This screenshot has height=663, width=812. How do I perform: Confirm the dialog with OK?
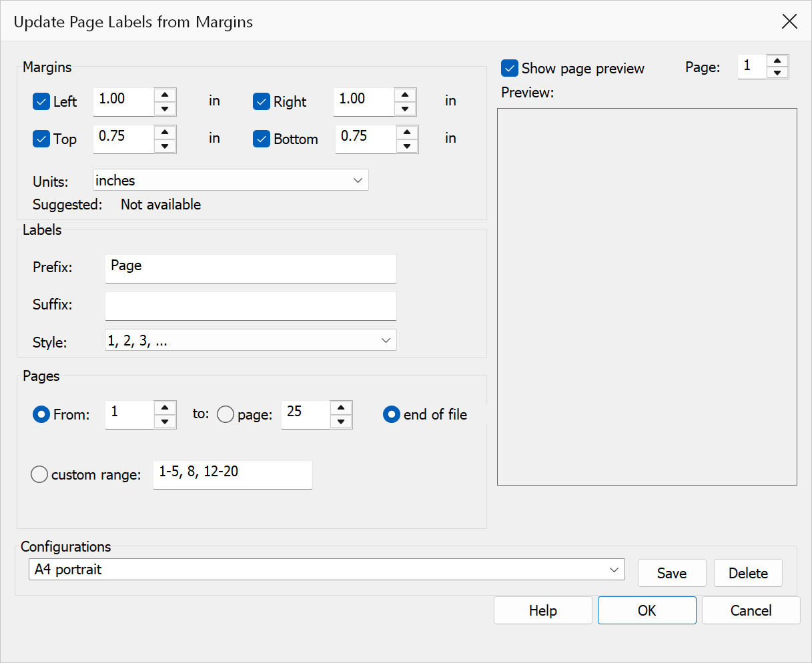pos(647,610)
